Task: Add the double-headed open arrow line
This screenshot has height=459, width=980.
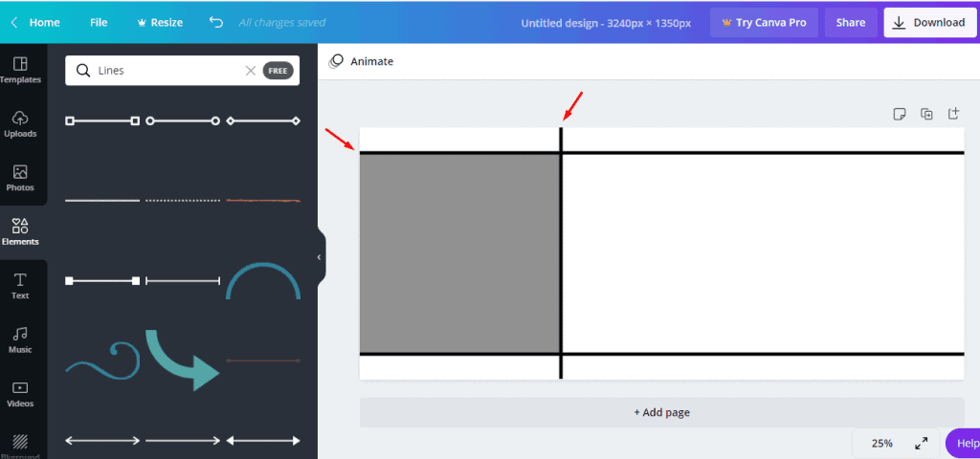Action: pyautogui.click(x=102, y=441)
